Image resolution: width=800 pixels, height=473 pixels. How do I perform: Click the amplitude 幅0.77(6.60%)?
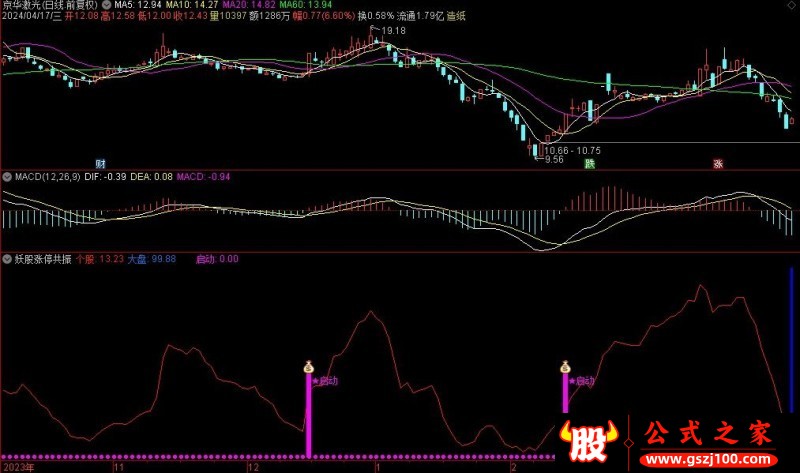click(324, 16)
